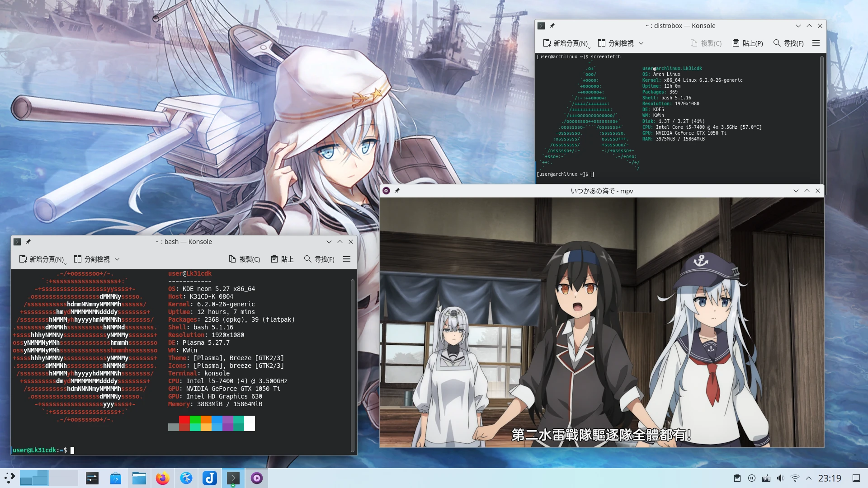The image size is (868, 488).
Task: Open the Wi-Fi network icon in tray
Action: 794,478
